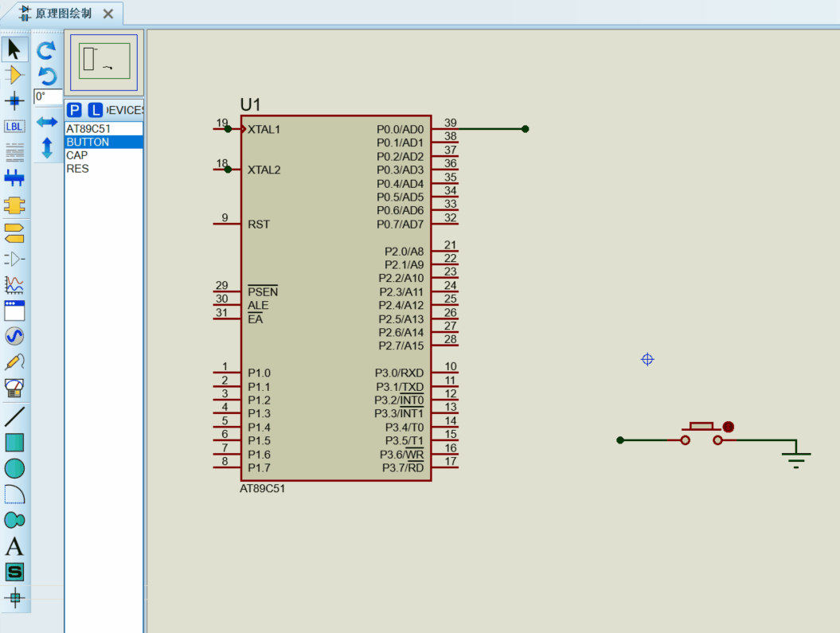Image resolution: width=840 pixels, height=633 pixels.
Task: Select the Probe Mode tool
Action: coord(14,362)
